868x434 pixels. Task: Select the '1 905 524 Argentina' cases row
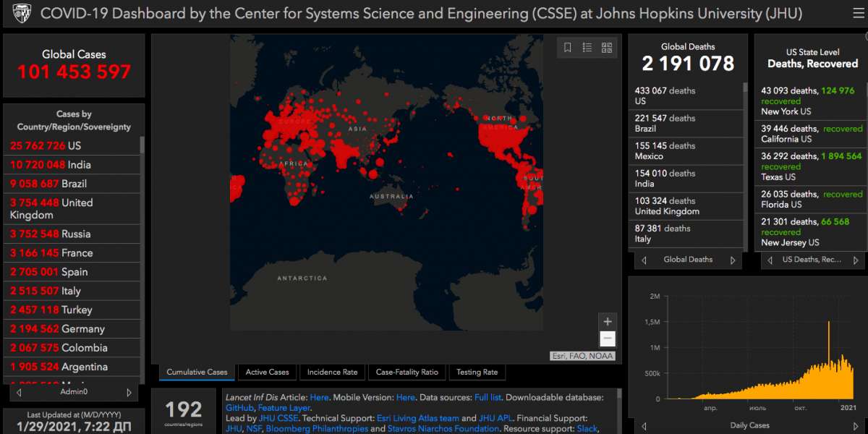coord(71,367)
